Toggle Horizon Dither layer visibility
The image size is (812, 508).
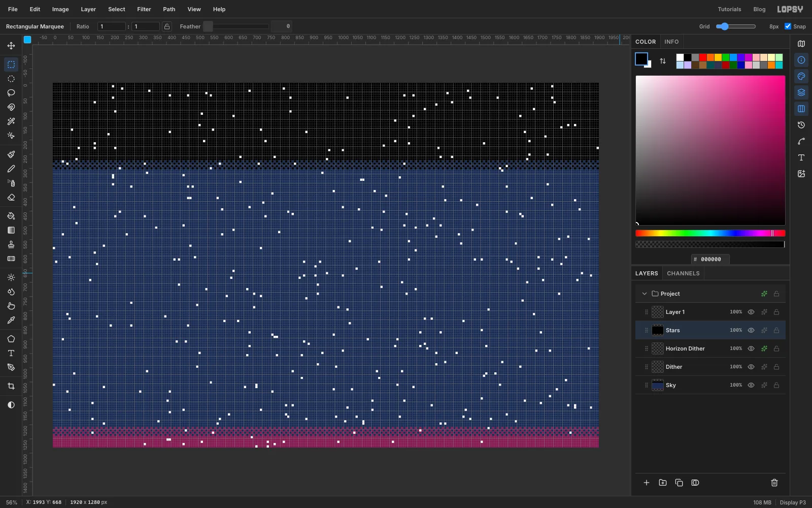pos(751,348)
